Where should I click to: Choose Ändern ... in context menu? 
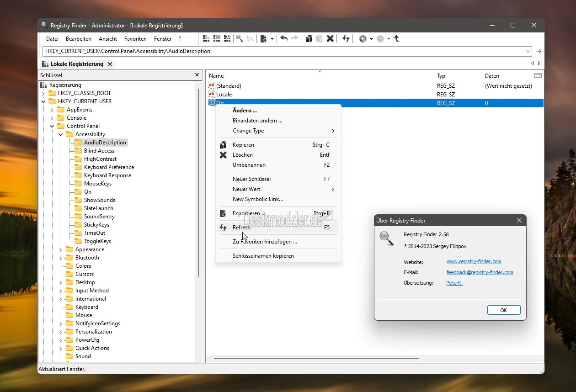tap(278, 111)
